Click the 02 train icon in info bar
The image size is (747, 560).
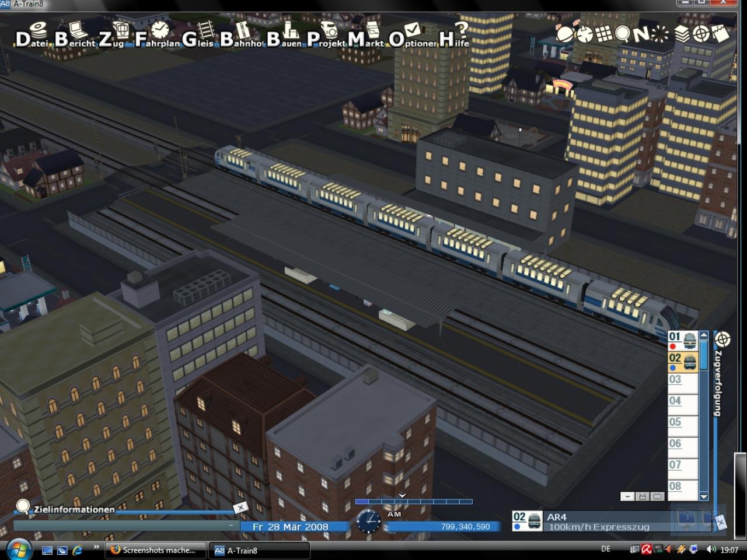(x=527, y=521)
